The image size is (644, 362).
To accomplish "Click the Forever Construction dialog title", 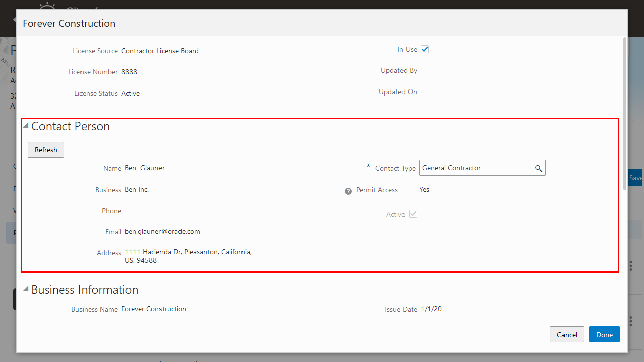I will (x=68, y=23).
